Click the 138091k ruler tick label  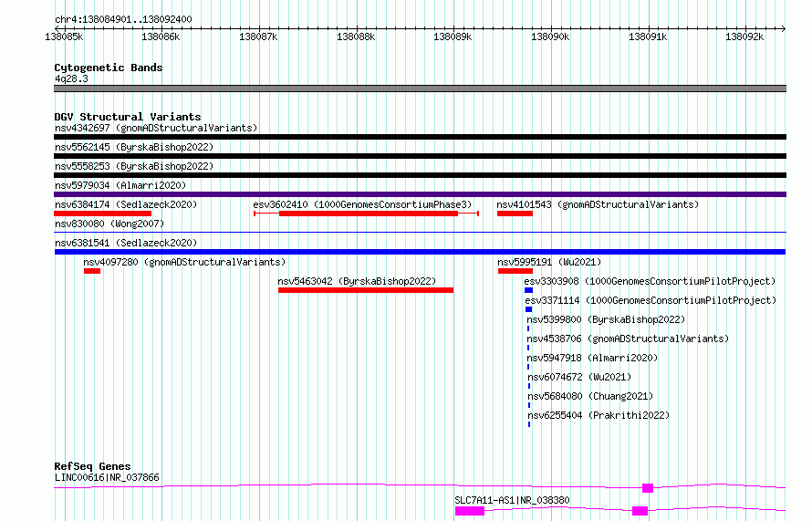[648, 36]
